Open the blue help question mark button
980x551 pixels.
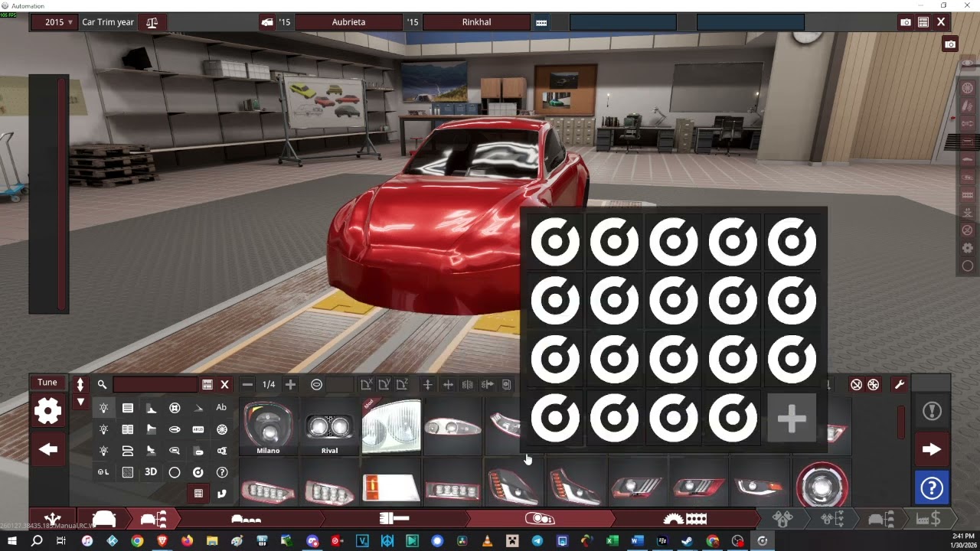coord(932,488)
